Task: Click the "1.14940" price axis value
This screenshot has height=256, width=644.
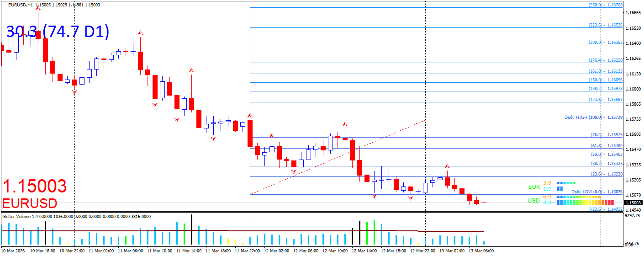Action: [x=634, y=210]
